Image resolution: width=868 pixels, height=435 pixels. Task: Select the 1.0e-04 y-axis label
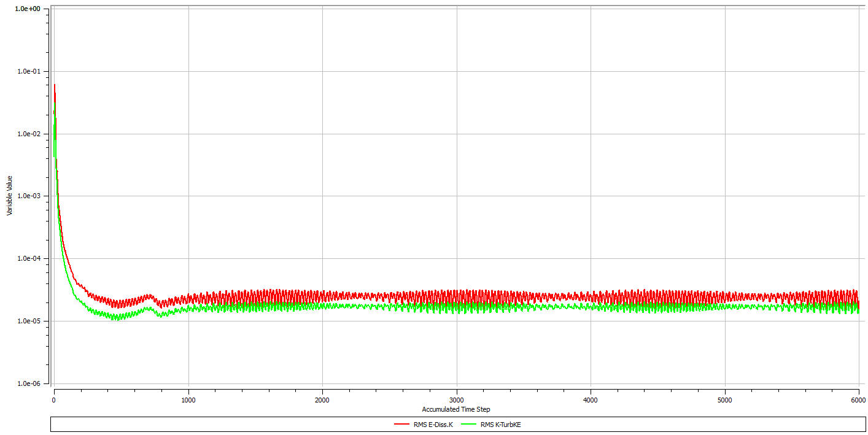coord(28,258)
